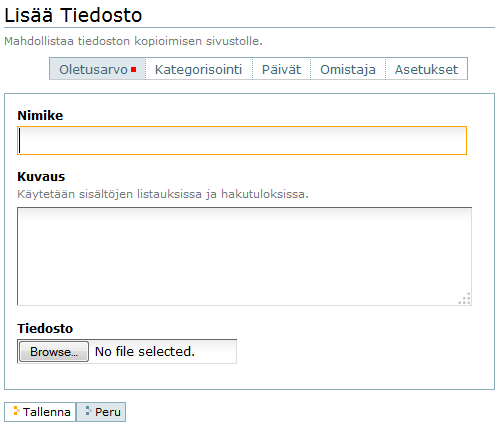Click inside the Kuvaus text area
Image resolution: width=499 pixels, height=425 pixels.
pos(244,256)
